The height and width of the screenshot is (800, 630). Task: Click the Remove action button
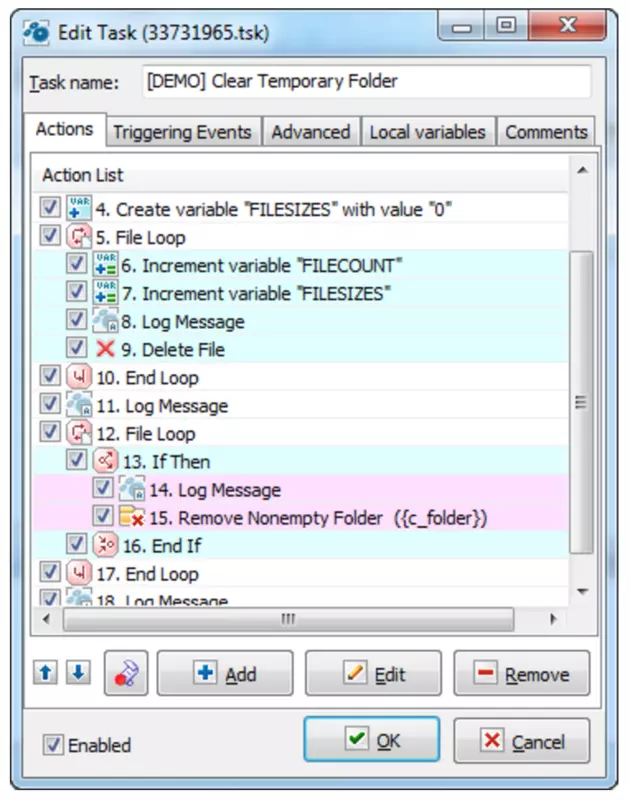tap(522, 673)
